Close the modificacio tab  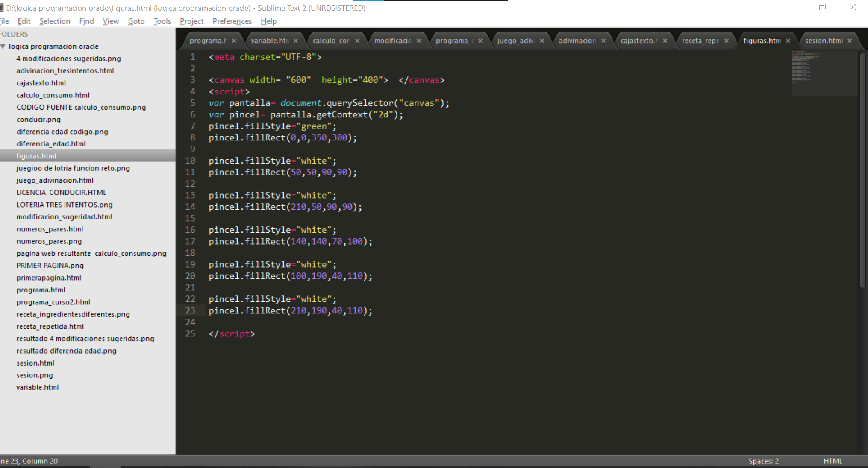(x=419, y=41)
